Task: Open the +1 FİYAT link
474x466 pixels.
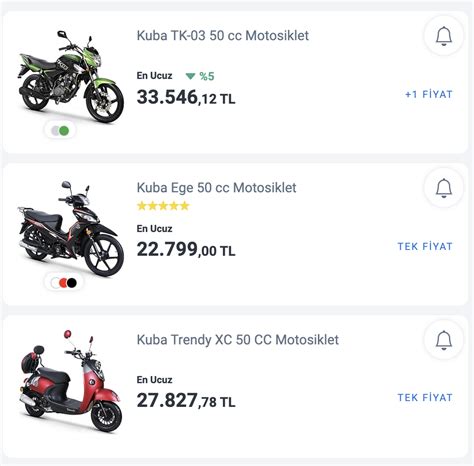Action: (429, 94)
